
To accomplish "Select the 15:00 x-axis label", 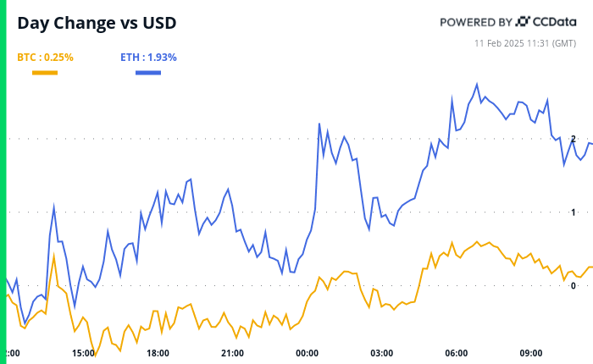I will tap(83, 353).
